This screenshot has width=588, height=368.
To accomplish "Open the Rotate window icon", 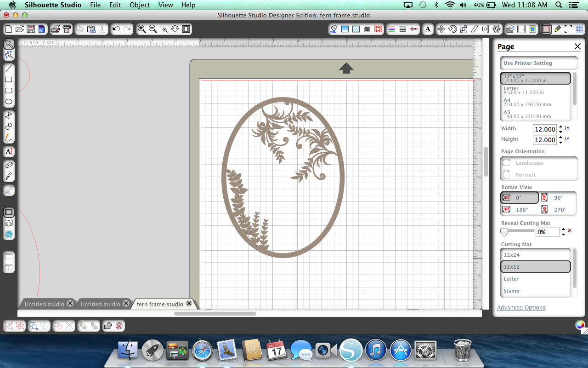I will [x=452, y=29].
